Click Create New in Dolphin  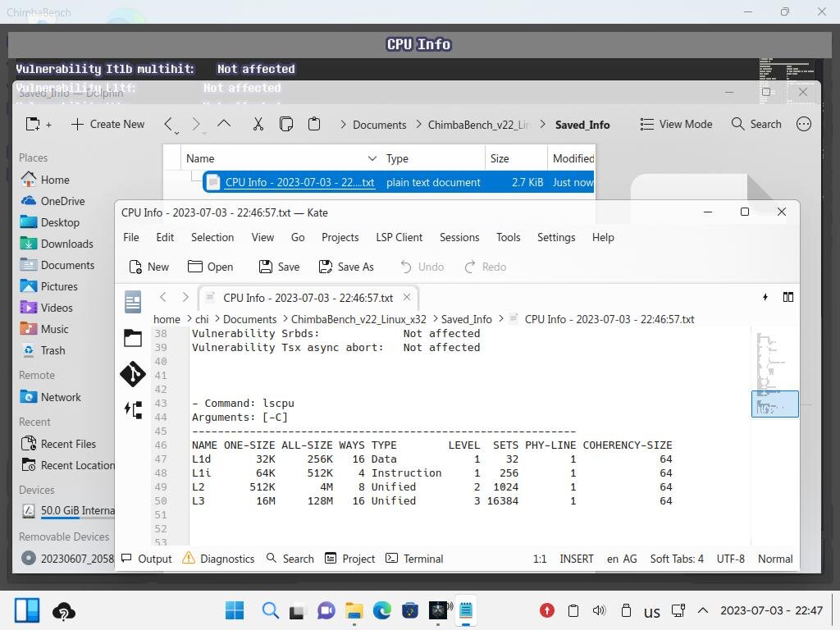click(x=107, y=124)
